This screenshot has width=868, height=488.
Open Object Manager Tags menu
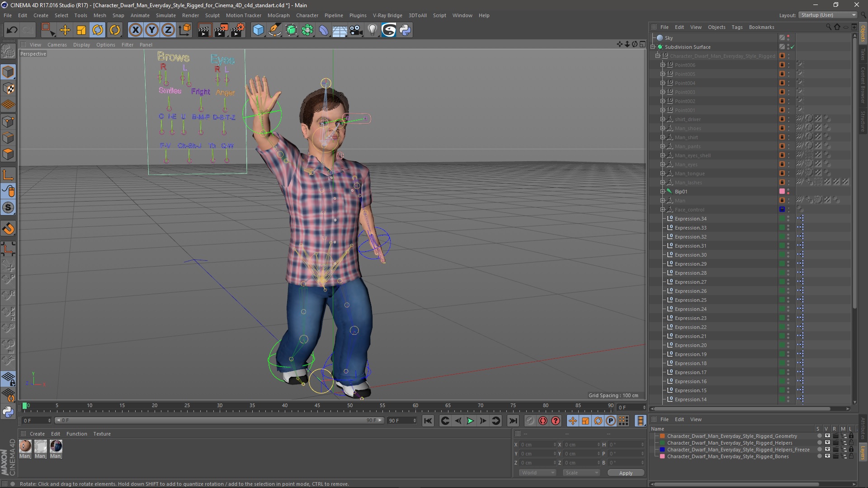coord(737,27)
